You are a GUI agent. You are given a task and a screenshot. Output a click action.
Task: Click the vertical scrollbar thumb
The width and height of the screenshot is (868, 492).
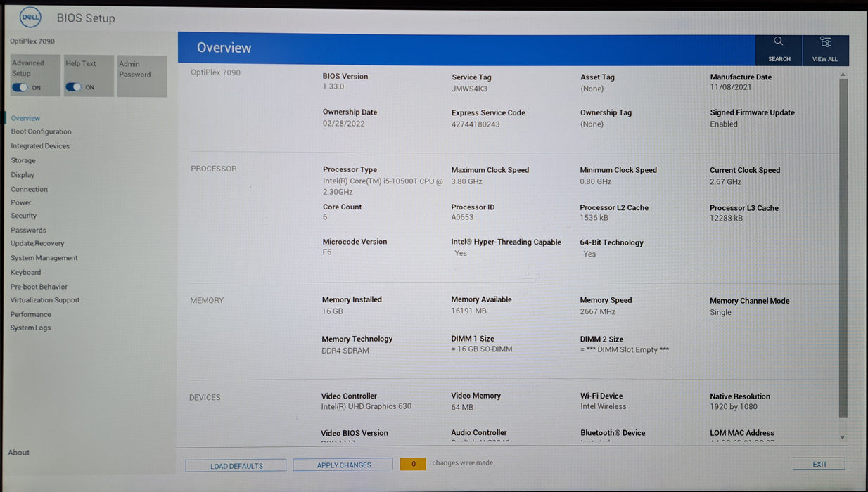click(x=843, y=248)
